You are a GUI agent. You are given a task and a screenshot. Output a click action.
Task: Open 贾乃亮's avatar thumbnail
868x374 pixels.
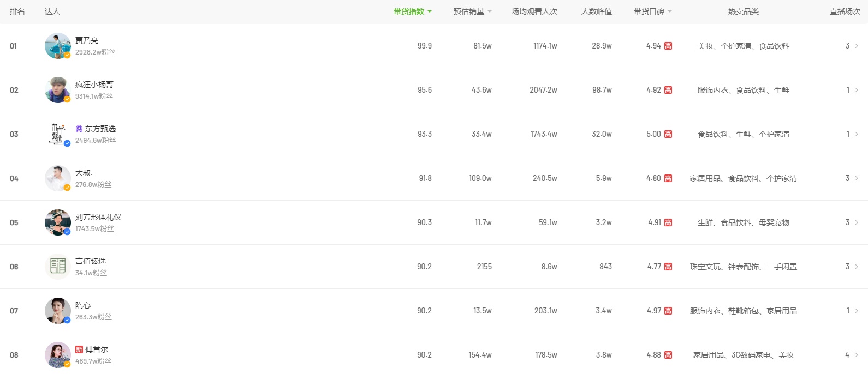(58, 46)
